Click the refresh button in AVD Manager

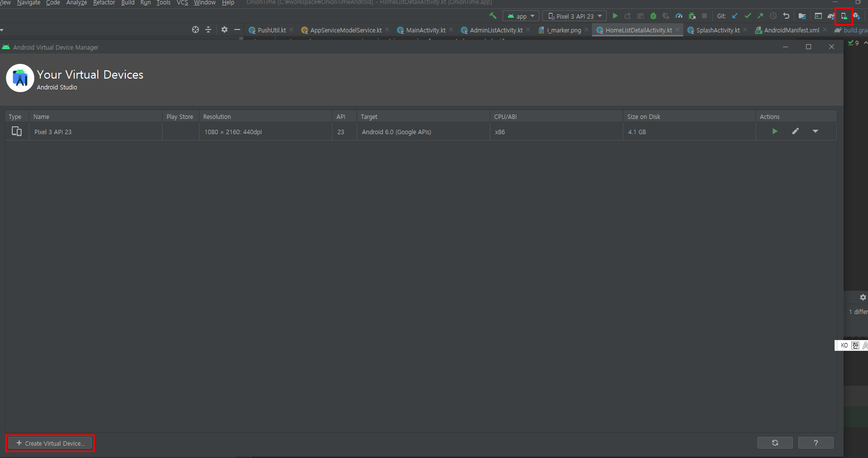point(775,443)
